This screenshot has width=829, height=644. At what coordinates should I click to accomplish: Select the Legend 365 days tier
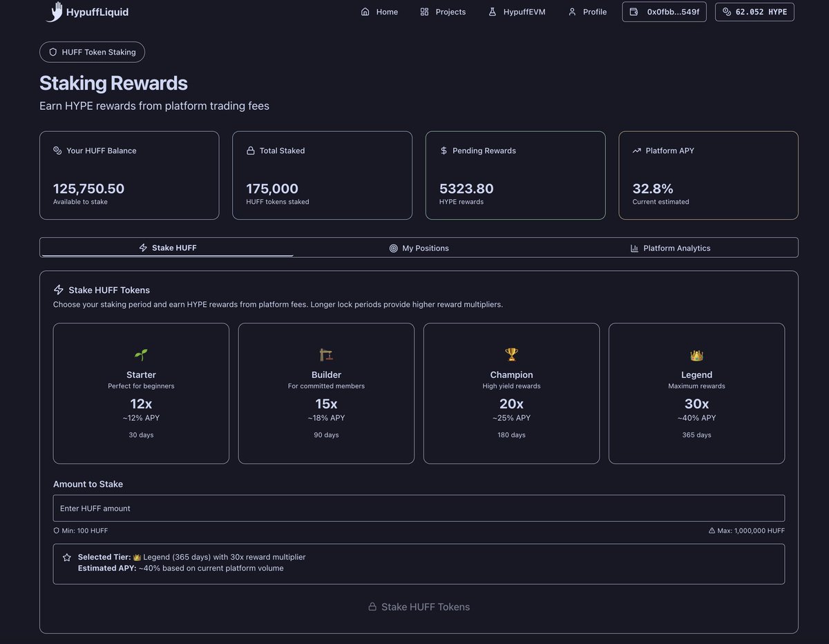pos(696,393)
